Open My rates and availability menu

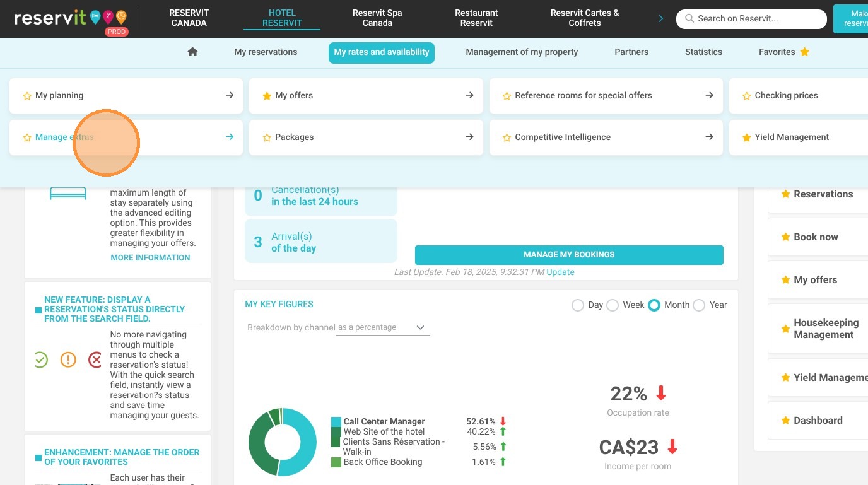tap(382, 52)
